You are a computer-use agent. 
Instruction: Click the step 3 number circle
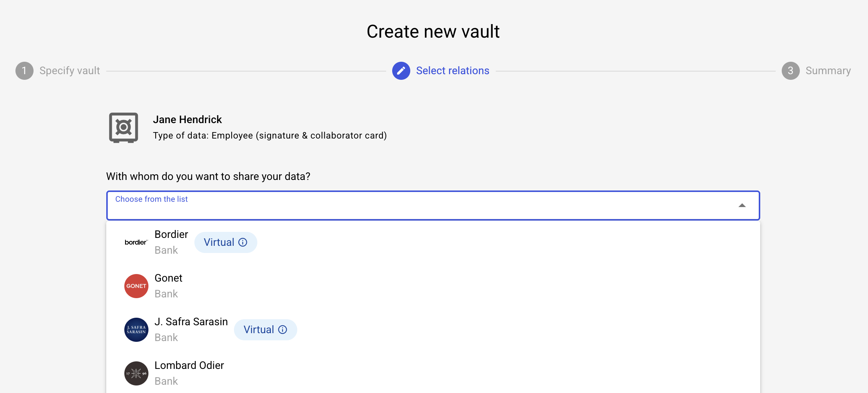tap(790, 71)
